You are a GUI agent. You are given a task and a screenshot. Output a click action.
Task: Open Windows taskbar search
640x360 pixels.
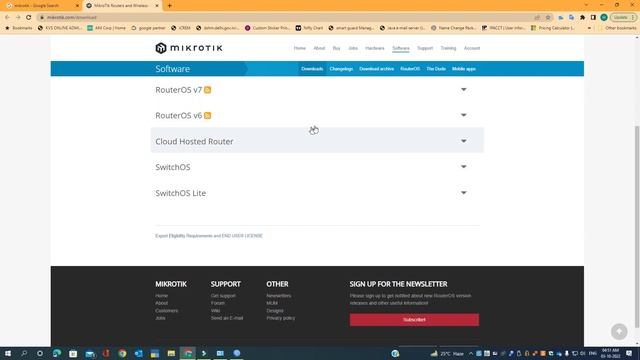[24, 353]
